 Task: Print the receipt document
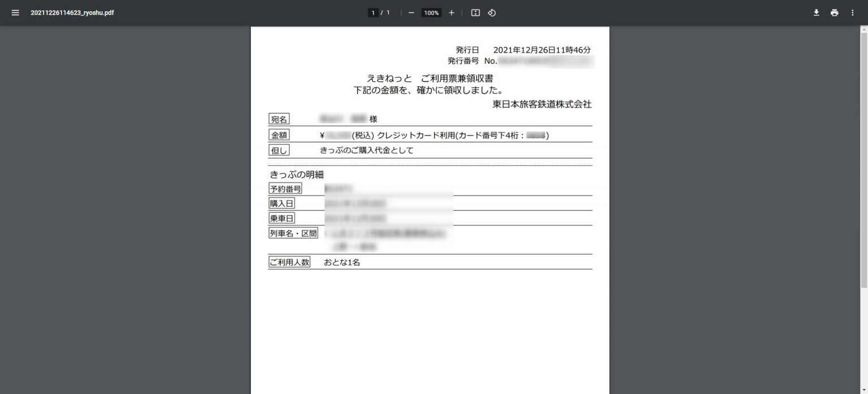coord(835,12)
